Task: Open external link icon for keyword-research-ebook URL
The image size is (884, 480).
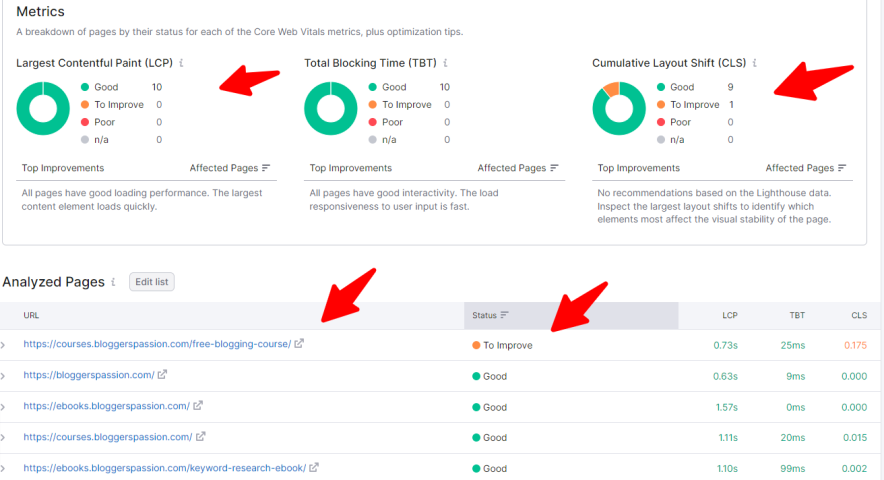Action: 314,467
